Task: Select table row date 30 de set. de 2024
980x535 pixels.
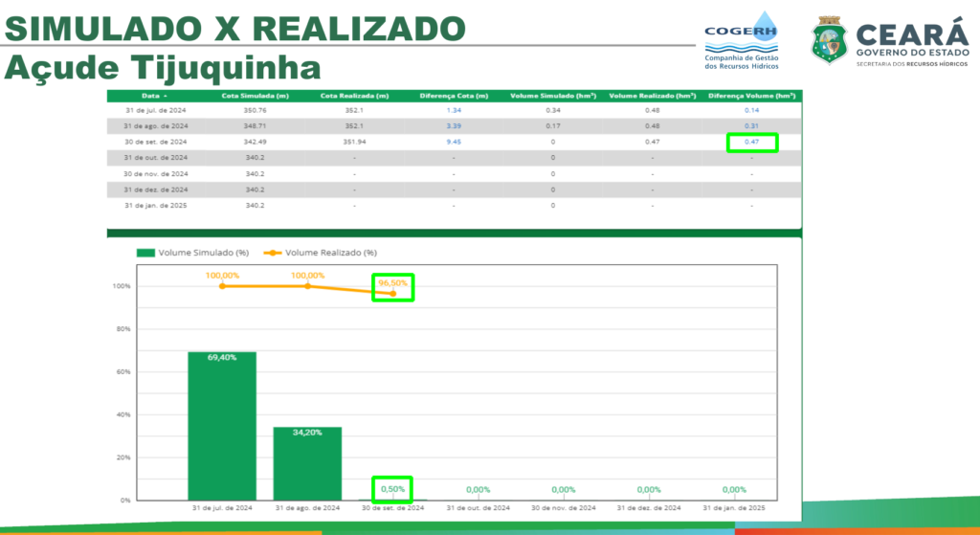Action: (156, 142)
